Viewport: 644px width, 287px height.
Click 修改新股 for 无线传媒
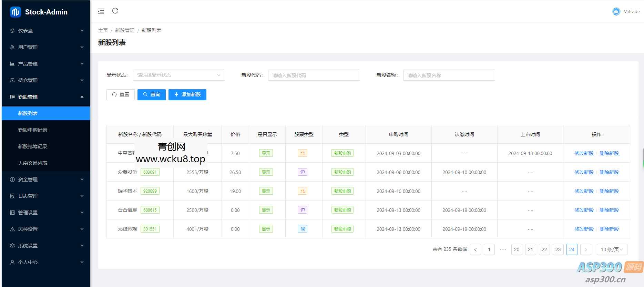tap(584, 229)
